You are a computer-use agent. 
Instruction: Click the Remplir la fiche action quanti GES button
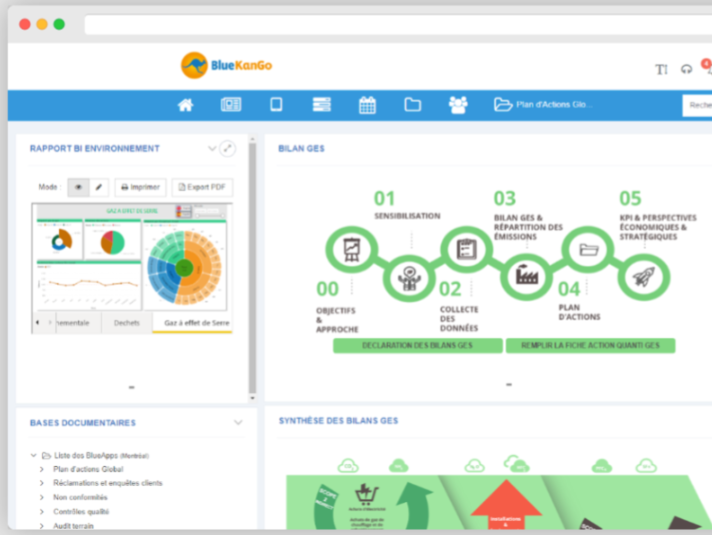tap(590, 346)
